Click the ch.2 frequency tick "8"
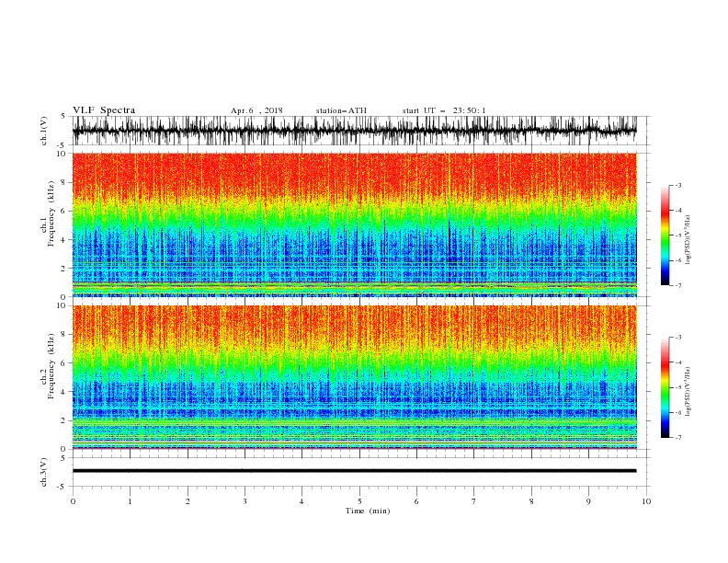Viewport: 728px width, 563px height. pos(63,335)
